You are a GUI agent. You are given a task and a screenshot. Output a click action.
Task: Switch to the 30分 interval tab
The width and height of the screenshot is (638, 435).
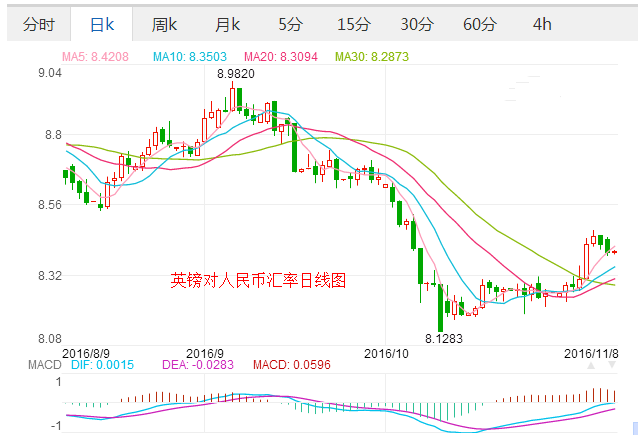click(416, 23)
